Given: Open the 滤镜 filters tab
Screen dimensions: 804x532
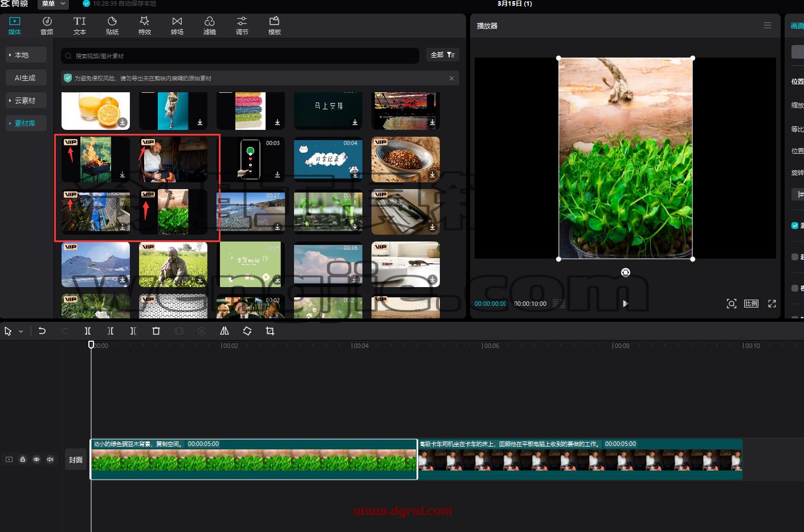Looking at the screenshot, I should [x=210, y=26].
